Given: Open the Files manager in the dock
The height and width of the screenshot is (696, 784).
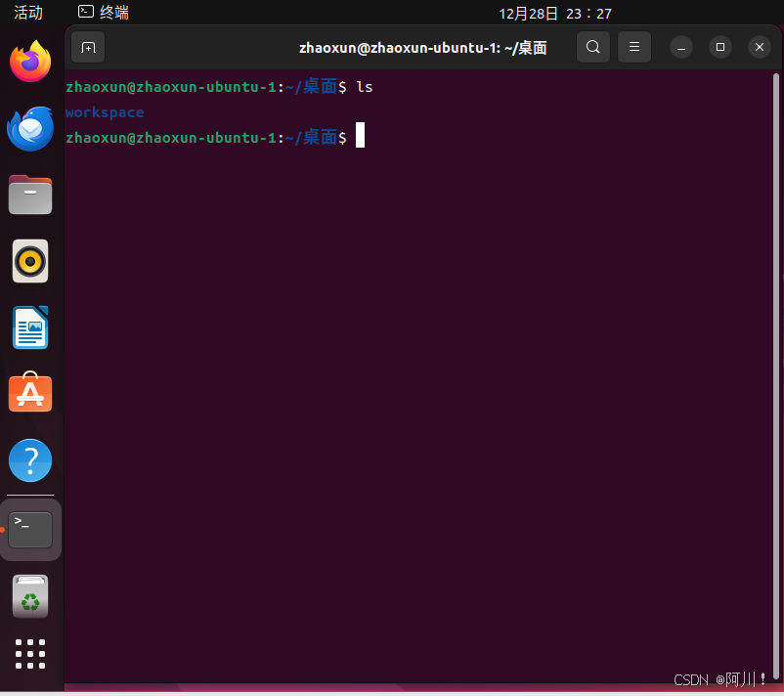Looking at the screenshot, I should point(30,195).
